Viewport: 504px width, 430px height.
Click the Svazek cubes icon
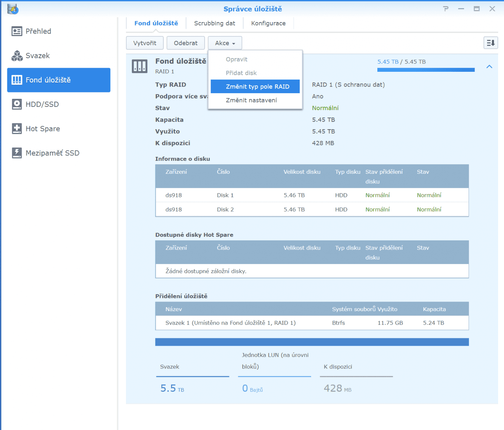click(17, 56)
